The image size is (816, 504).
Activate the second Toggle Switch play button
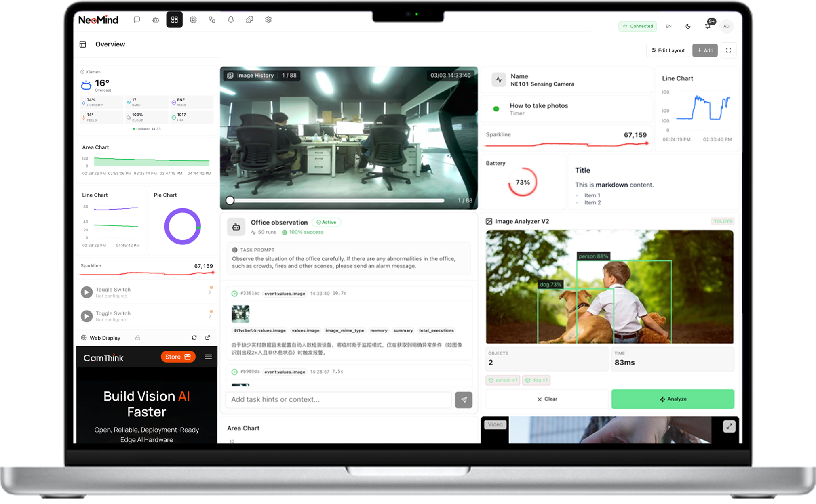pyautogui.click(x=86, y=316)
